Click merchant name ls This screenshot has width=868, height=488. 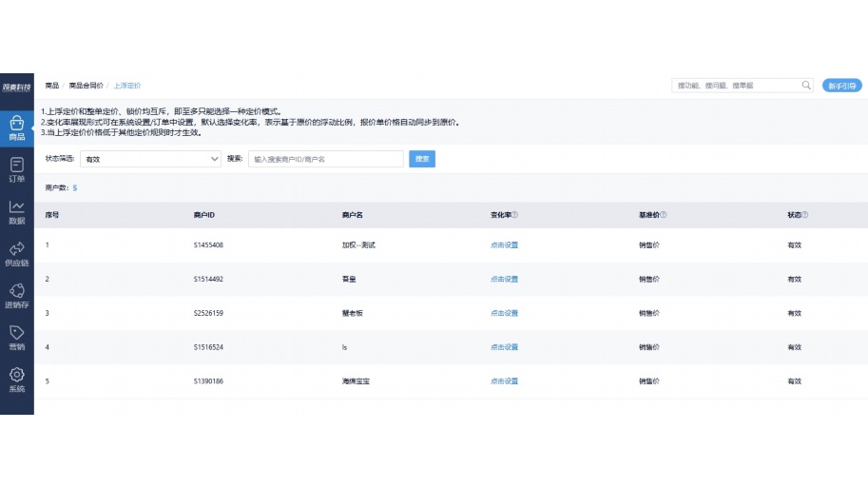click(344, 347)
